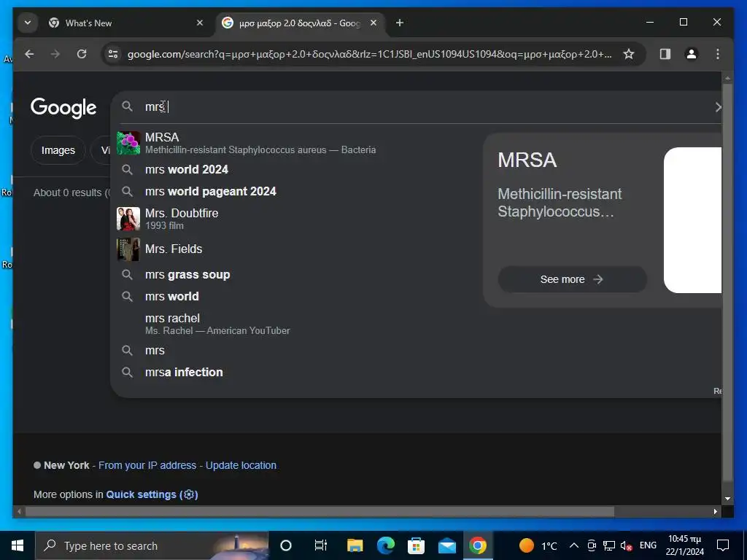
Task: Choose the Mrs. Doubtfire 1993 film suggestion
Action: tap(295, 219)
